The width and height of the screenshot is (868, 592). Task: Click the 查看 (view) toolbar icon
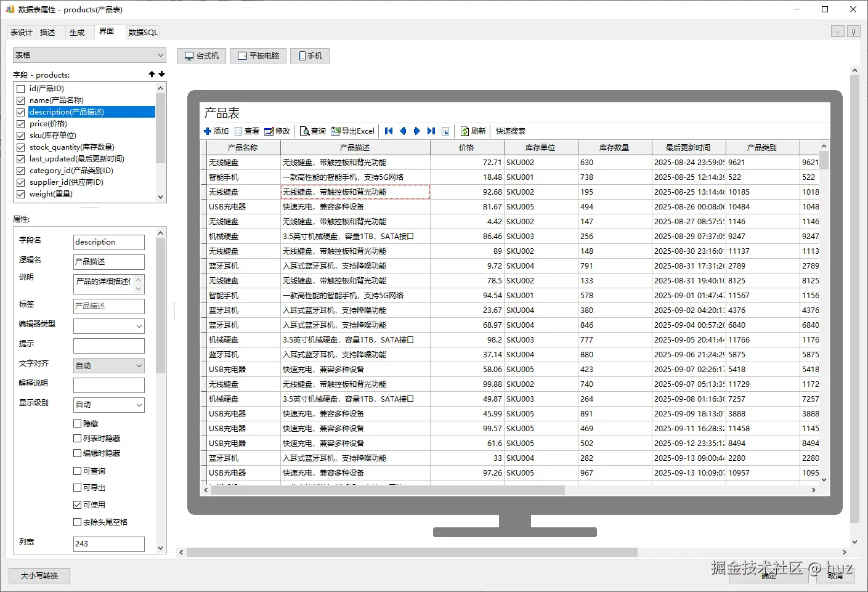(x=238, y=131)
